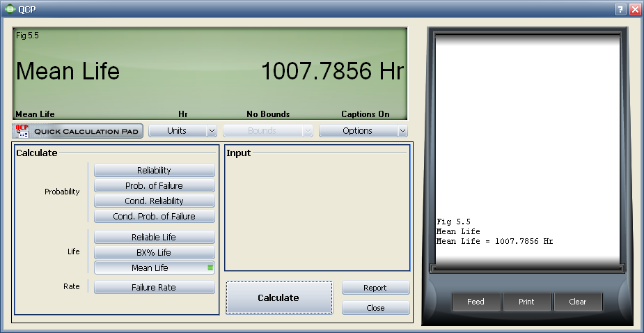Clear the paper tape

(x=577, y=302)
